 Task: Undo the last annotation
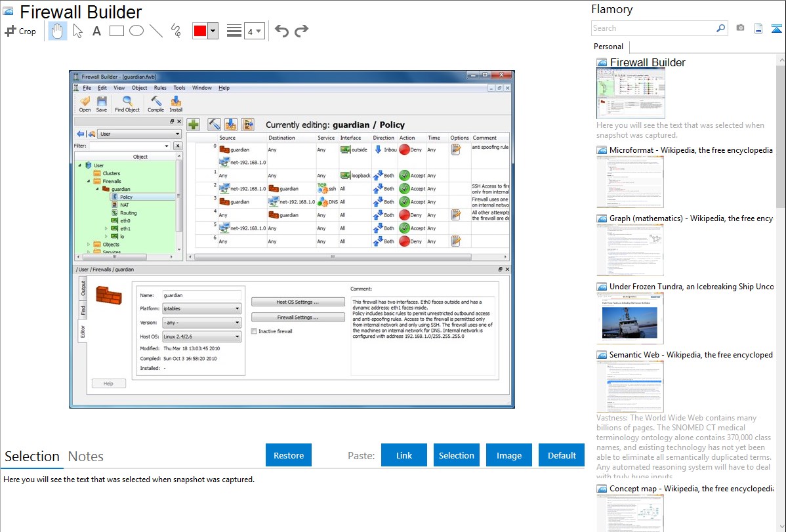(281, 31)
